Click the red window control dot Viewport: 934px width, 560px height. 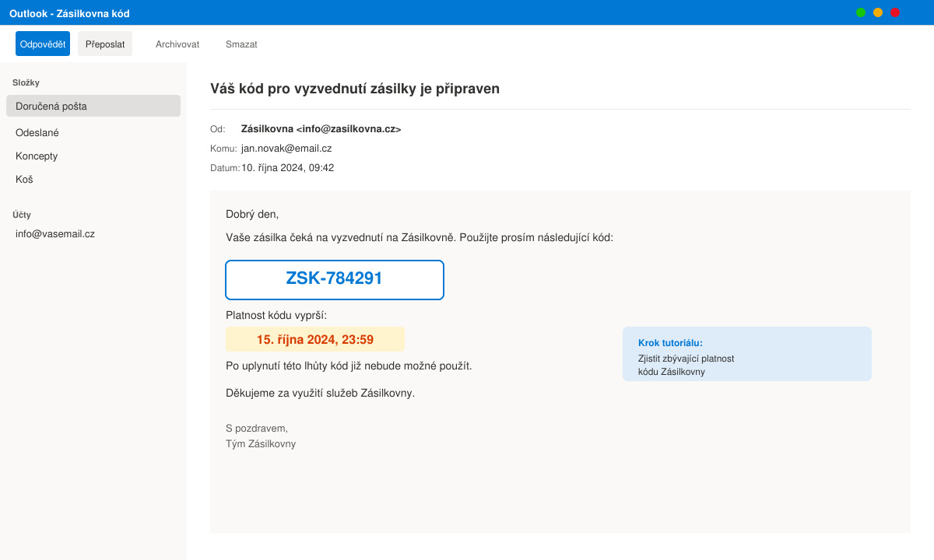tap(895, 12)
